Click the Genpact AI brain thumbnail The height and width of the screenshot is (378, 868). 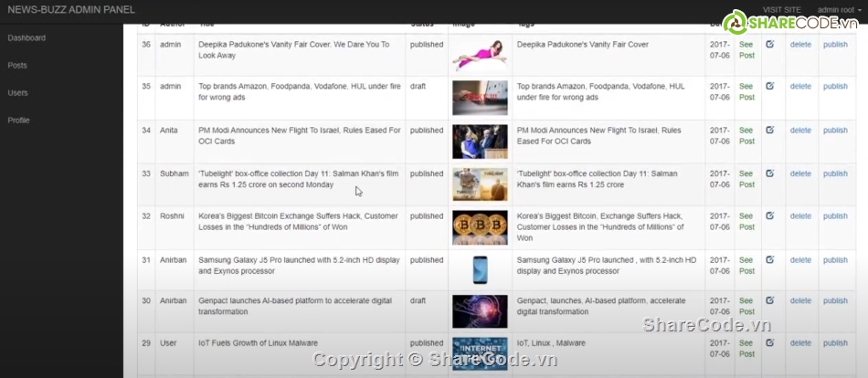pyautogui.click(x=480, y=311)
